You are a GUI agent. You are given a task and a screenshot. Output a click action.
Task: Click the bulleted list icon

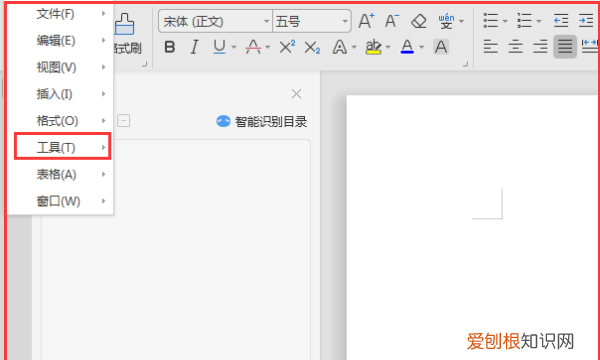[491, 21]
